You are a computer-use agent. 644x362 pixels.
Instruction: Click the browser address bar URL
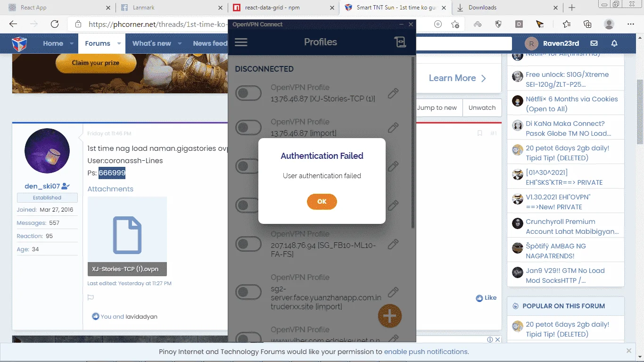coord(158,24)
